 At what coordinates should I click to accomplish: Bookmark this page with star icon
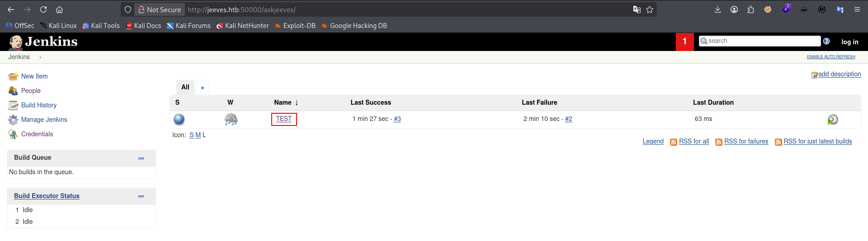point(650,9)
